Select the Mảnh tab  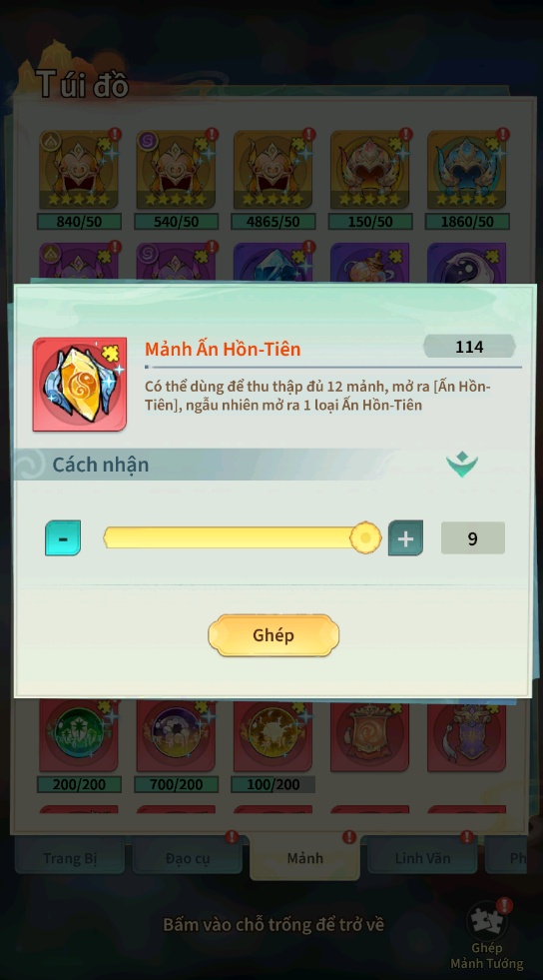click(x=304, y=857)
